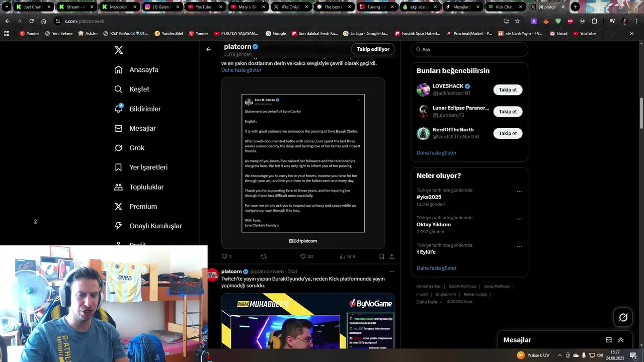Open the LOVESHACK profile avatar
This screenshot has width=644, height=362.
(x=423, y=90)
